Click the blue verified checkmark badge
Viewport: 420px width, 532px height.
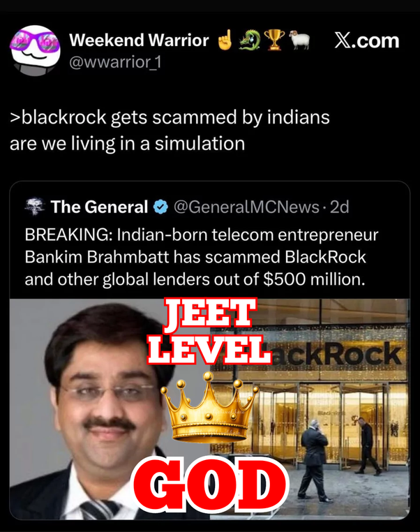click(x=160, y=207)
